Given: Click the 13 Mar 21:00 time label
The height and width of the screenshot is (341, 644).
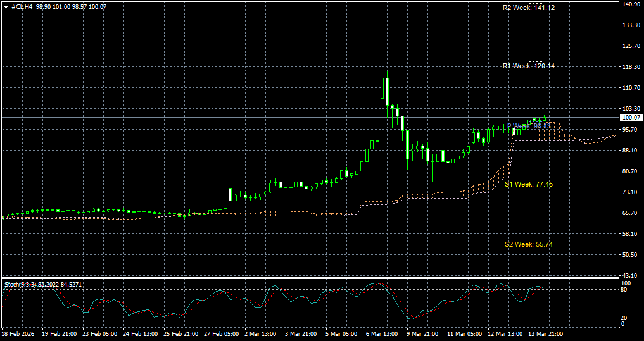Looking at the screenshot, I should tap(545, 334).
